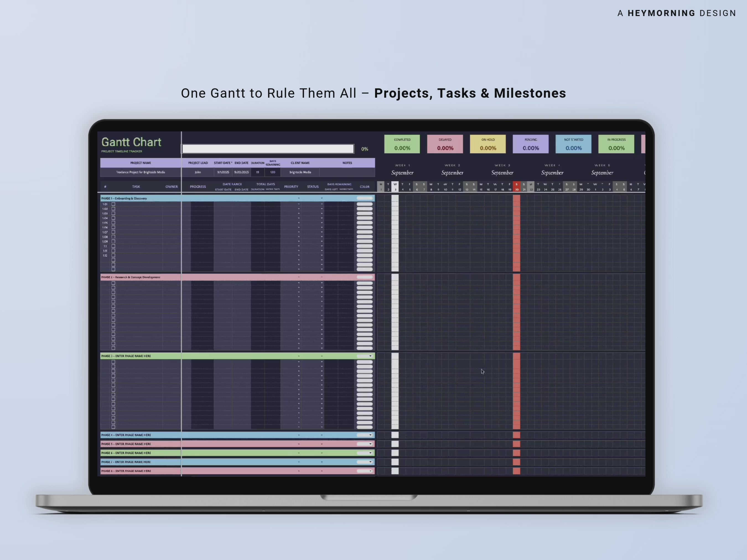
Task: Click the COMPLETED 0.00% status card
Action: (402, 144)
